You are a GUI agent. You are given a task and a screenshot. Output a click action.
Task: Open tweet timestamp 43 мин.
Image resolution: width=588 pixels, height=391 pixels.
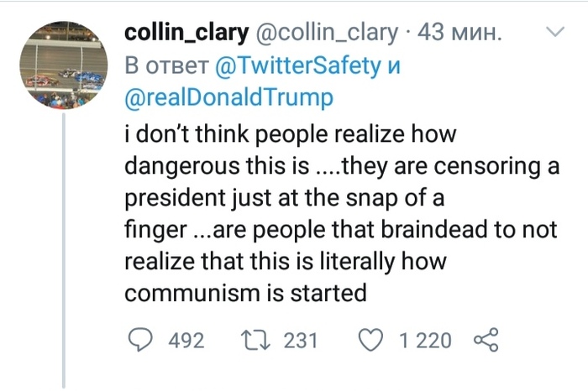pos(459,33)
